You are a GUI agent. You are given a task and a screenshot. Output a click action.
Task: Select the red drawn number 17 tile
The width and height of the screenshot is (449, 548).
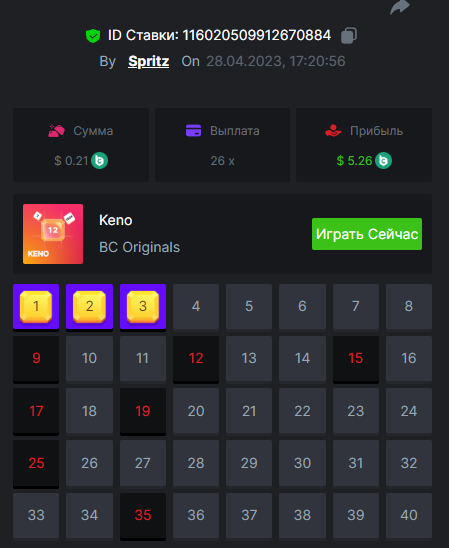[36, 411]
